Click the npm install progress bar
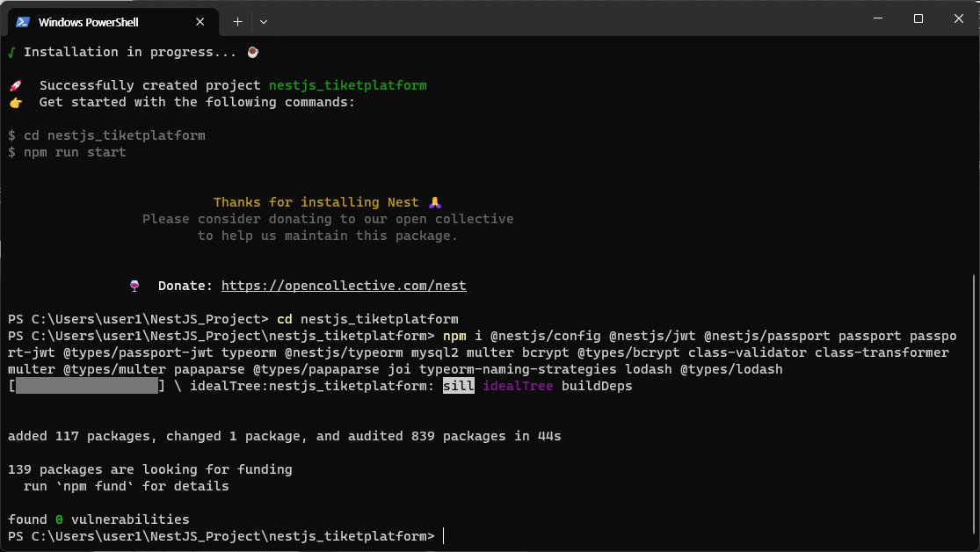The image size is (980, 552). 87,386
